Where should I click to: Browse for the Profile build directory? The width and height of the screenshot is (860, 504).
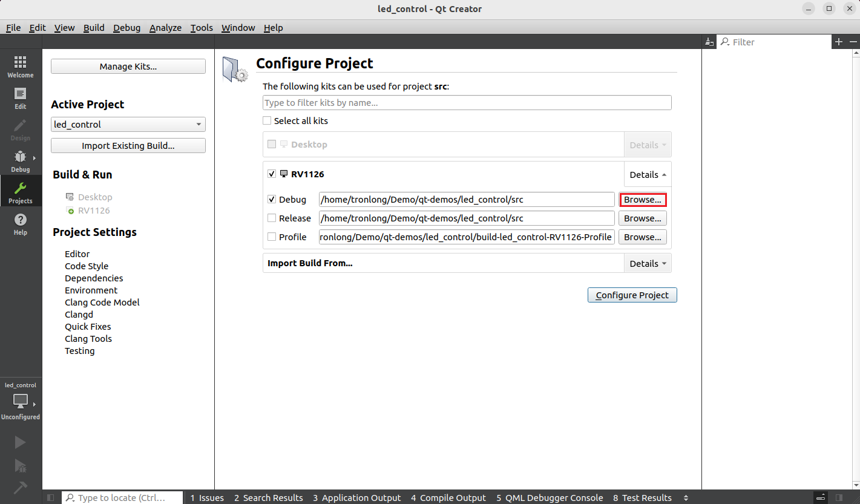[x=643, y=237]
